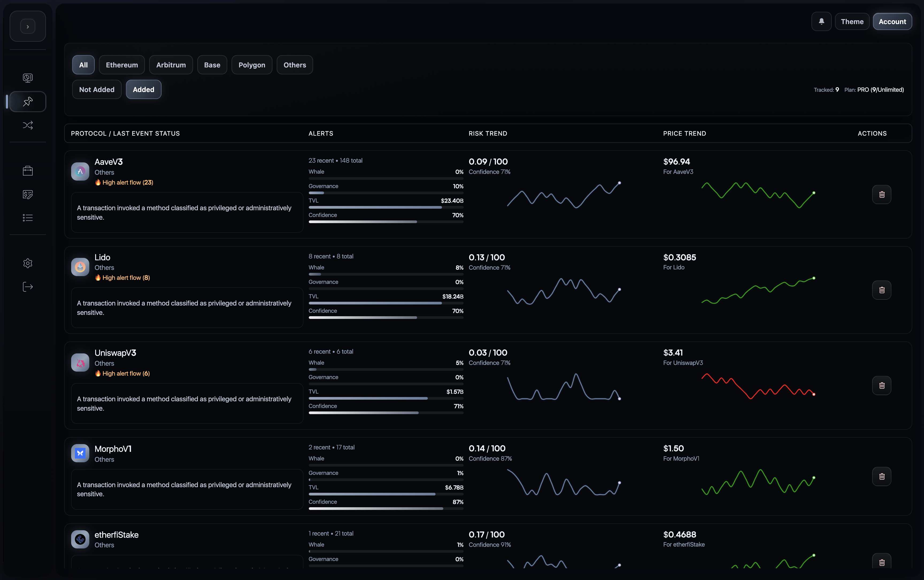924x580 pixels.
Task: Delete Lido from watchlist
Action: (881, 290)
